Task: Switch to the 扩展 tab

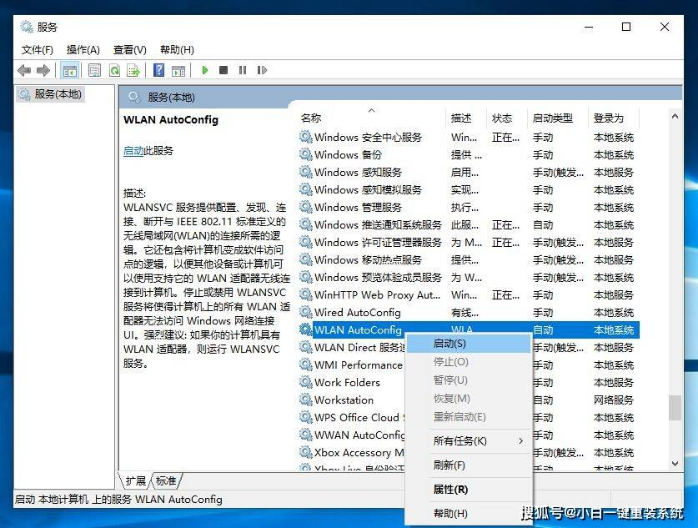Action: click(135, 481)
